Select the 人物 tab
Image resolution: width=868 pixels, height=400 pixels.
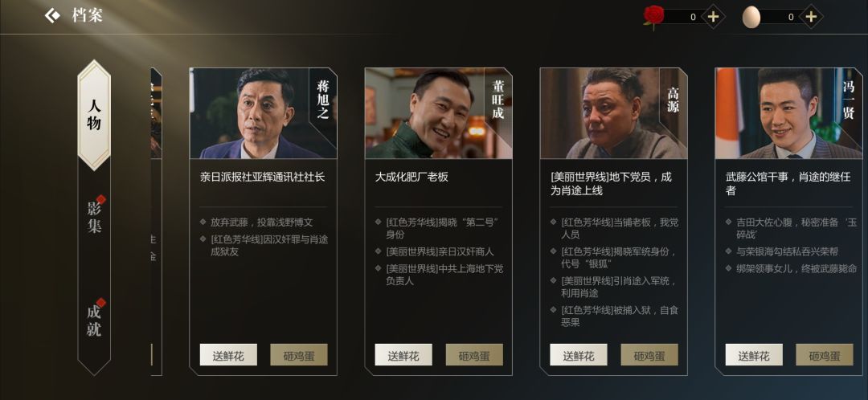click(94, 115)
